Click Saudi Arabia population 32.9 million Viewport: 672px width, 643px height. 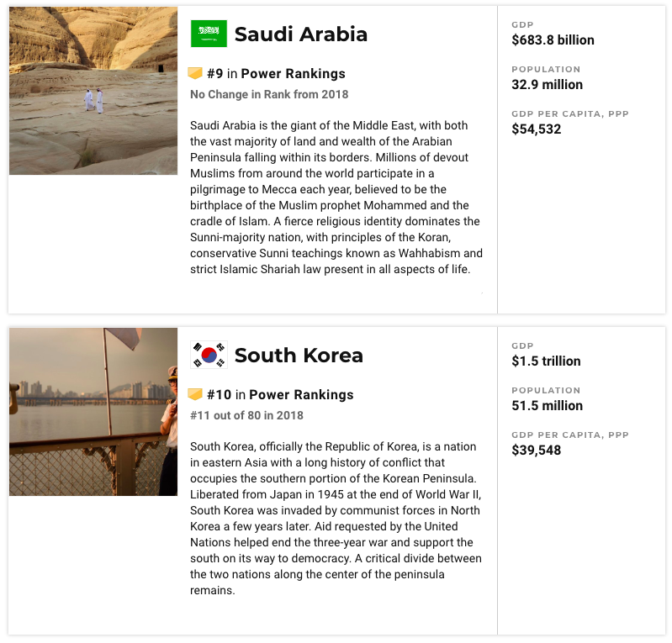548,84
